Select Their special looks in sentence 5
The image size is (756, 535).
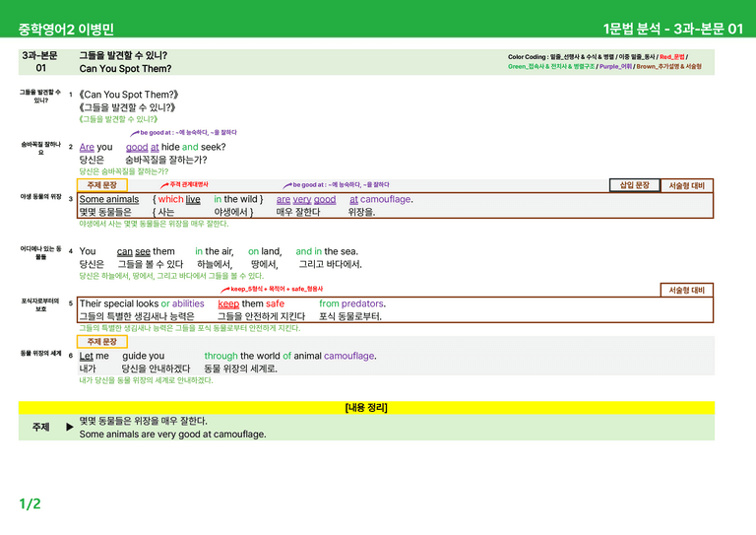click(x=119, y=303)
